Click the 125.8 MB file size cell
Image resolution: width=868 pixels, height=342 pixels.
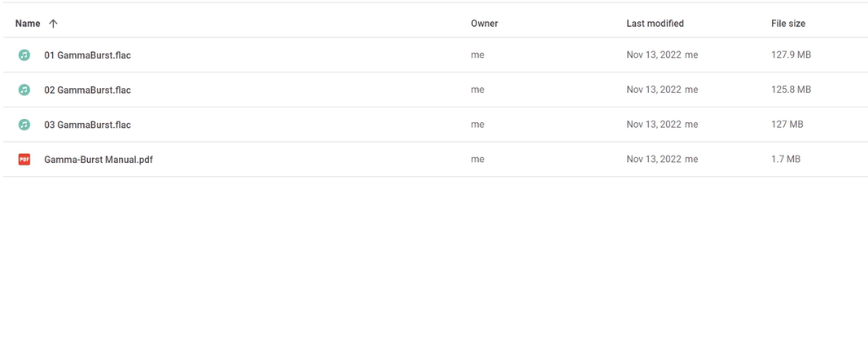[x=791, y=90]
